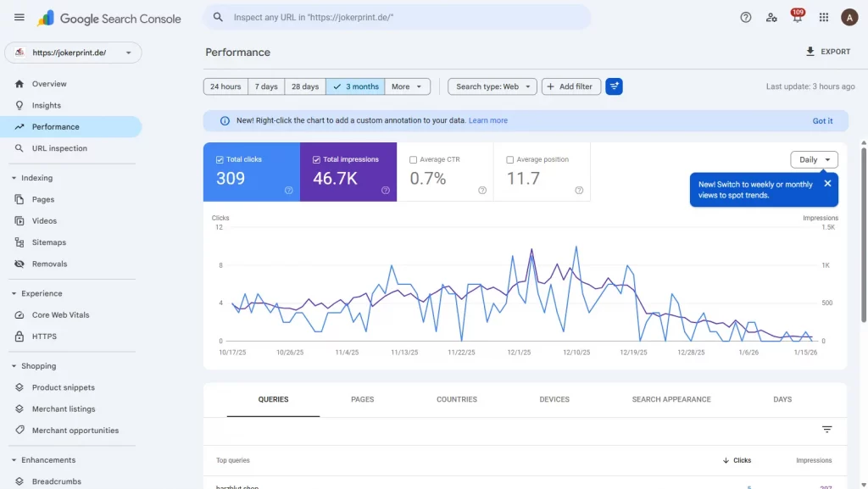Switch to the PAGES tab
This screenshot has height=489, width=868.
pyautogui.click(x=363, y=399)
